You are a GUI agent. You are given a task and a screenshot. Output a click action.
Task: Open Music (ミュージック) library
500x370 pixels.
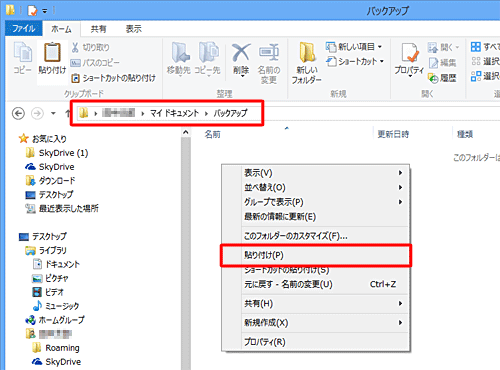click(56, 306)
